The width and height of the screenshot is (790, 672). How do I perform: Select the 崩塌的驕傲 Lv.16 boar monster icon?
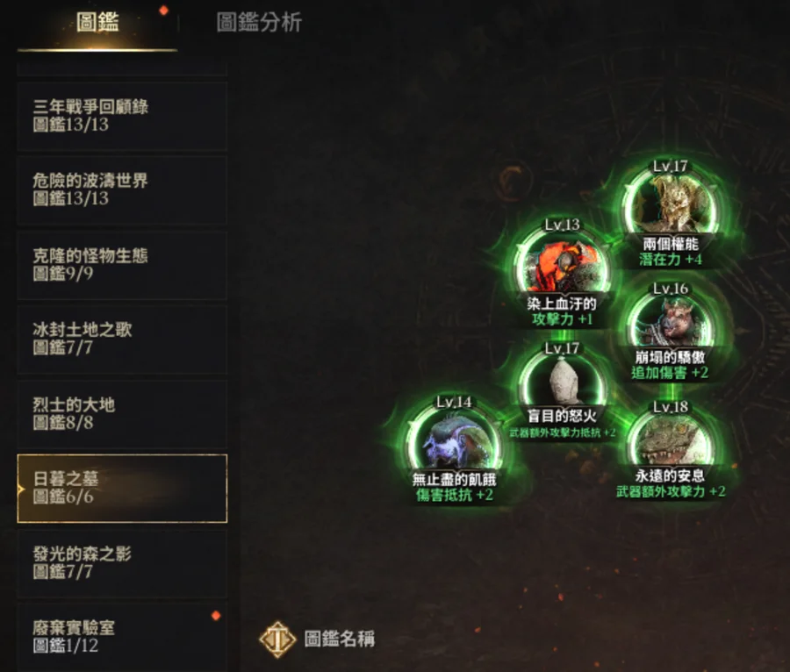pyautogui.click(x=670, y=321)
